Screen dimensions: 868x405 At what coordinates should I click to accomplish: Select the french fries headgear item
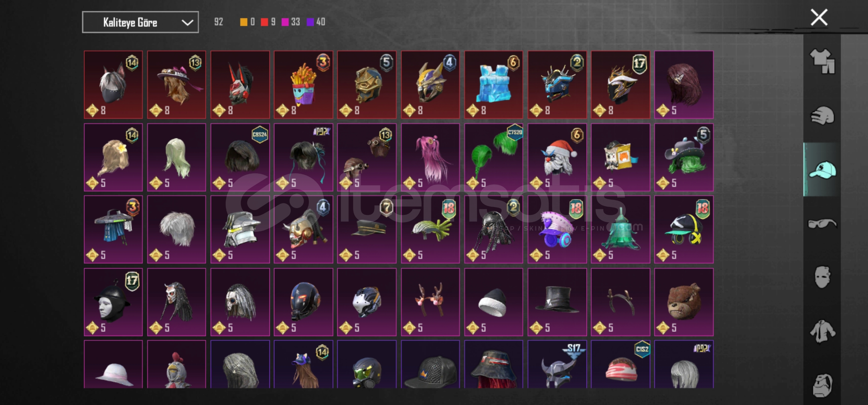point(303,85)
